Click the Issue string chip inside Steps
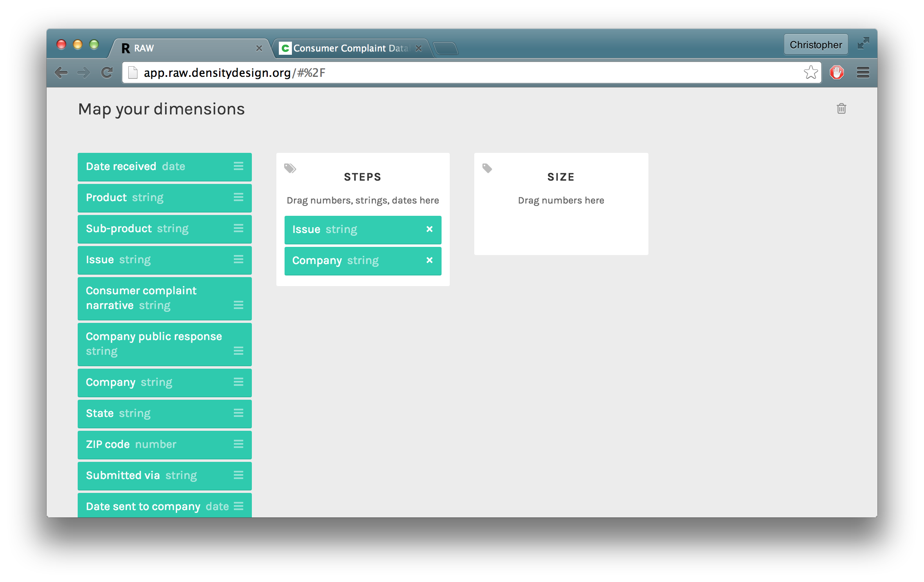Viewport: 924px width, 582px height. tap(363, 230)
